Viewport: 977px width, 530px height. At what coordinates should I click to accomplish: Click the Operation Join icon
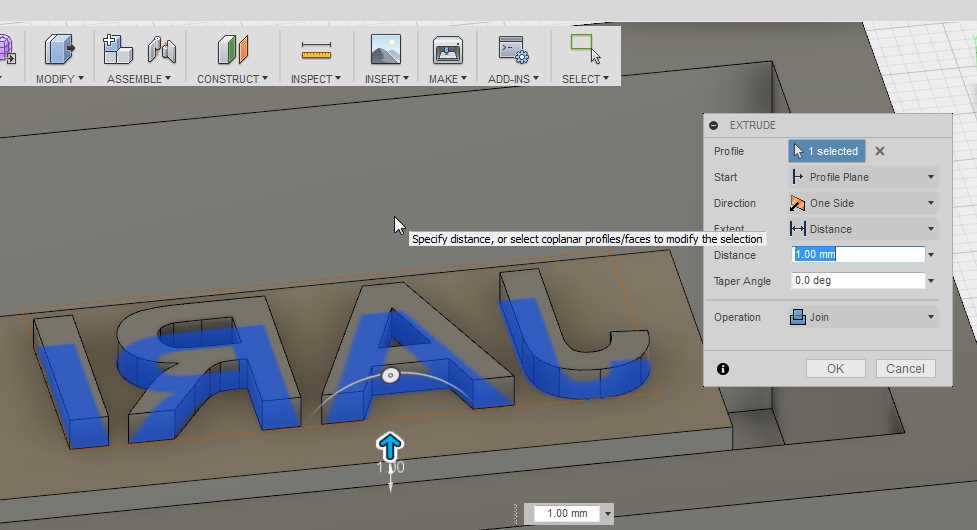click(x=798, y=317)
